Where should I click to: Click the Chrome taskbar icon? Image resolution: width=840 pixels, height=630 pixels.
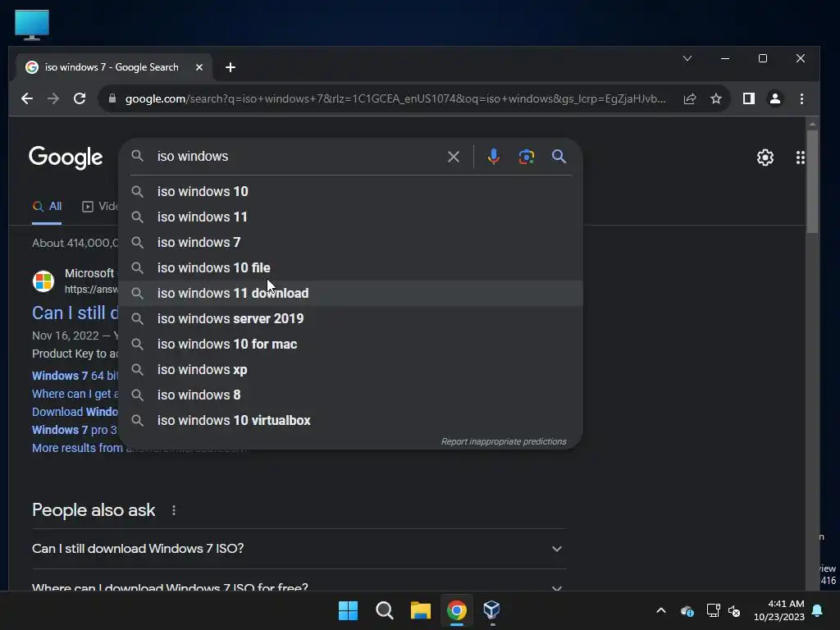click(x=456, y=610)
